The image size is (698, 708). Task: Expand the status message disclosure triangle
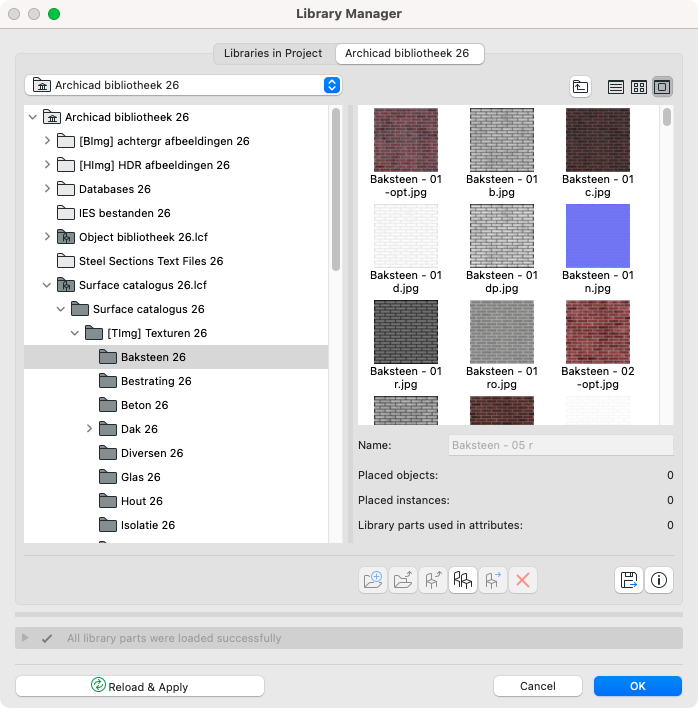pyautogui.click(x=25, y=638)
